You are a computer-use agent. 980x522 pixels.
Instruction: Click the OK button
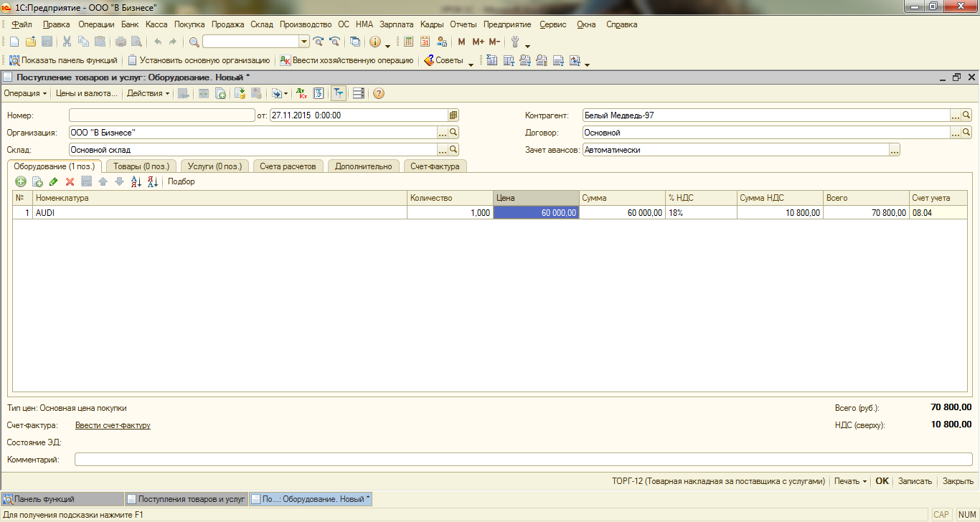click(882, 481)
